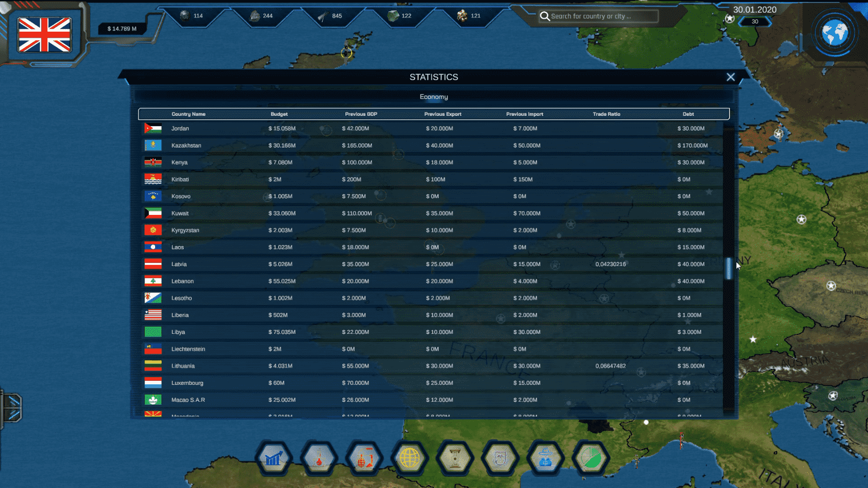Screen dimensions: 868x488
Task: Select the Kosovo country name
Action: (181, 197)
